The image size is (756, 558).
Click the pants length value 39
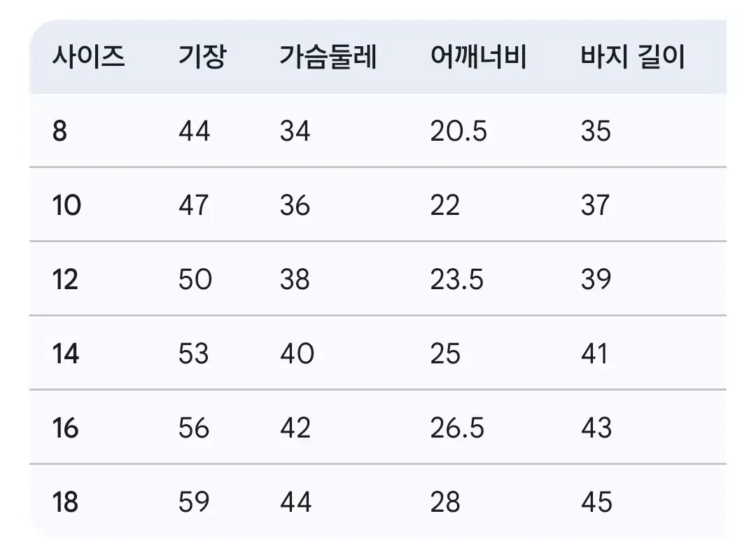tap(596, 280)
